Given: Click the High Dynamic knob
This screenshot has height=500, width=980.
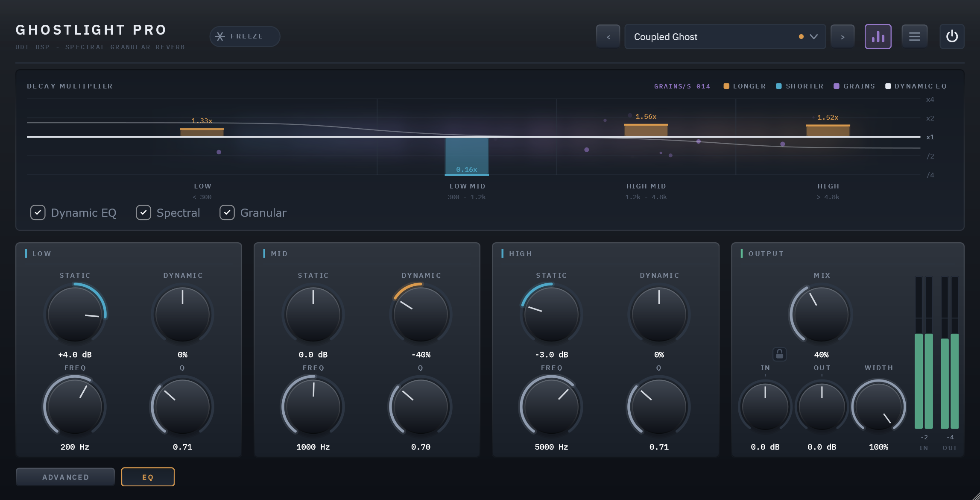Looking at the screenshot, I should [659, 314].
